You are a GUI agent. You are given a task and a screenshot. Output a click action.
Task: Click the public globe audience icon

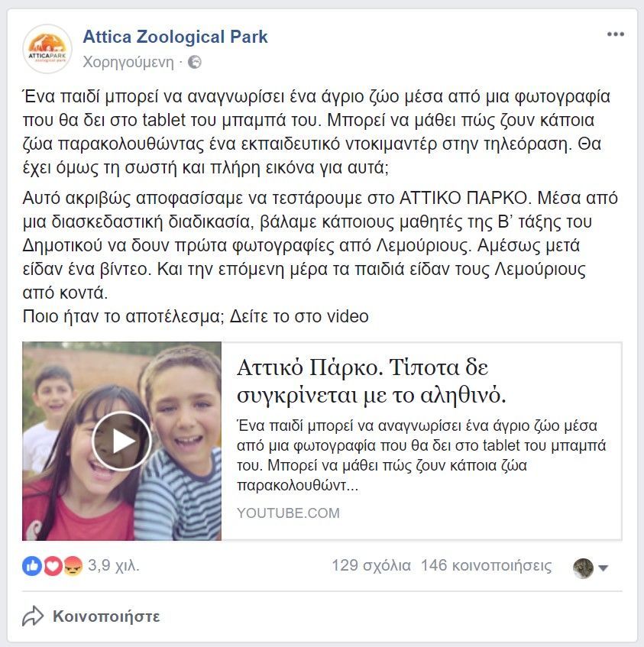pos(195,63)
